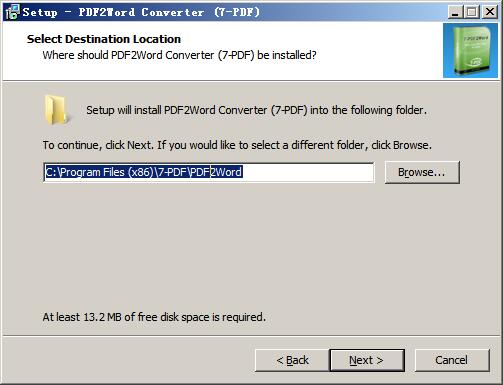Proceed with the Next > button
The height and width of the screenshot is (385, 503).
367,360
